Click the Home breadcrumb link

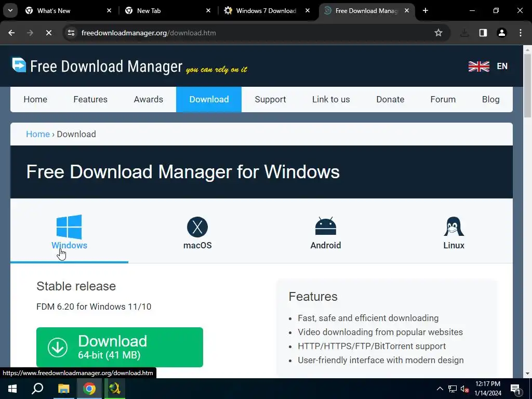37,134
